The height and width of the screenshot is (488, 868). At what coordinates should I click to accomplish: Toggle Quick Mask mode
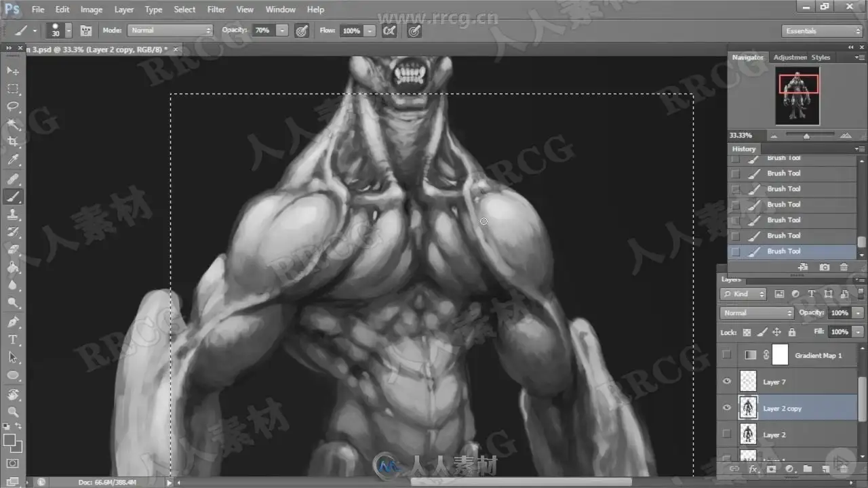[x=13, y=464]
